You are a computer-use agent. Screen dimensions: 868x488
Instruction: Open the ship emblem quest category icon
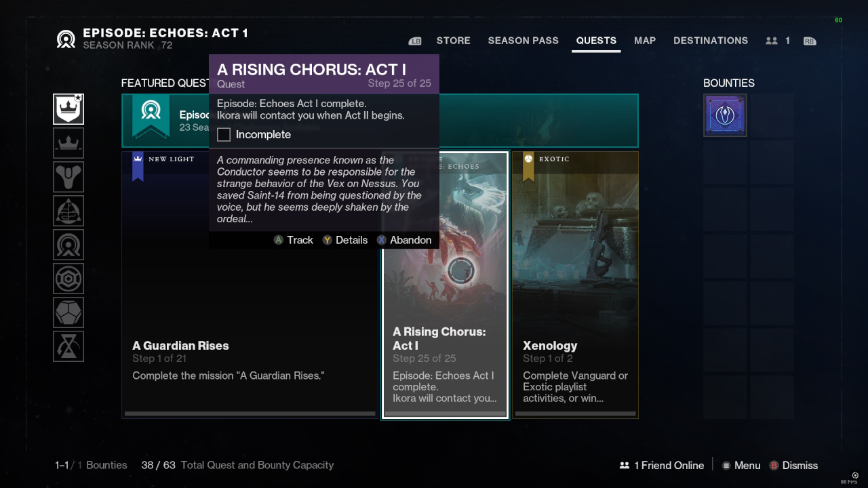coord(68,211)
